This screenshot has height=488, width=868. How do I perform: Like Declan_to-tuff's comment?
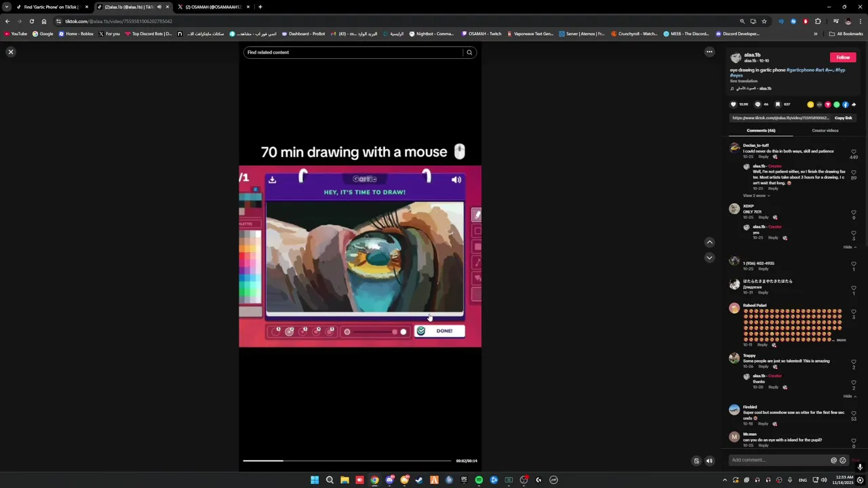[x=853, y=152]
